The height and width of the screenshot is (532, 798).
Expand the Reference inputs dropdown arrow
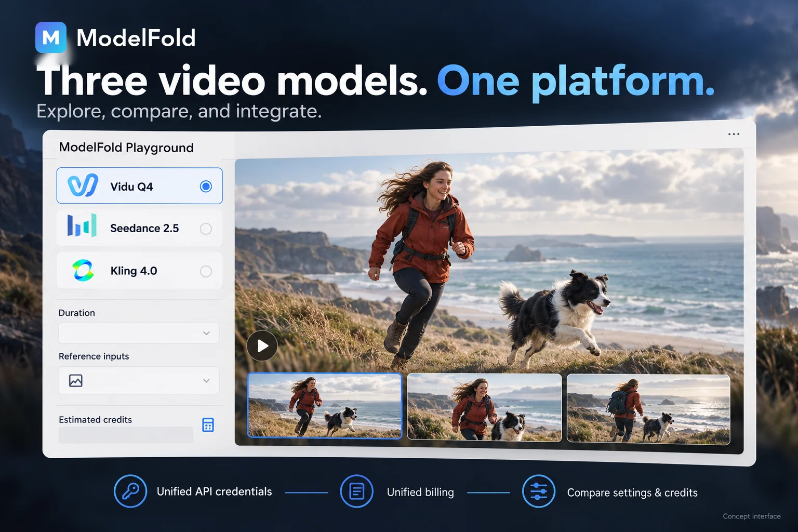[x=206, y=381]
